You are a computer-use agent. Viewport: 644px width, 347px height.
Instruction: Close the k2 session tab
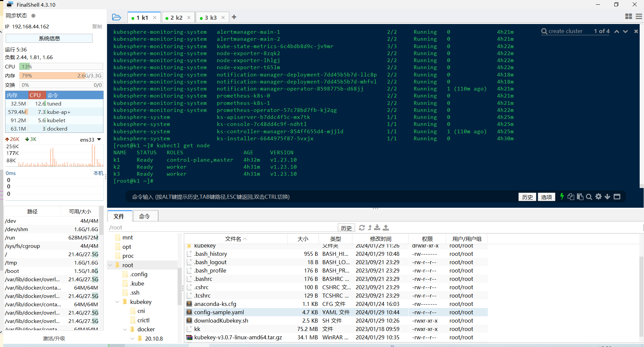click(x=189, y=18)
